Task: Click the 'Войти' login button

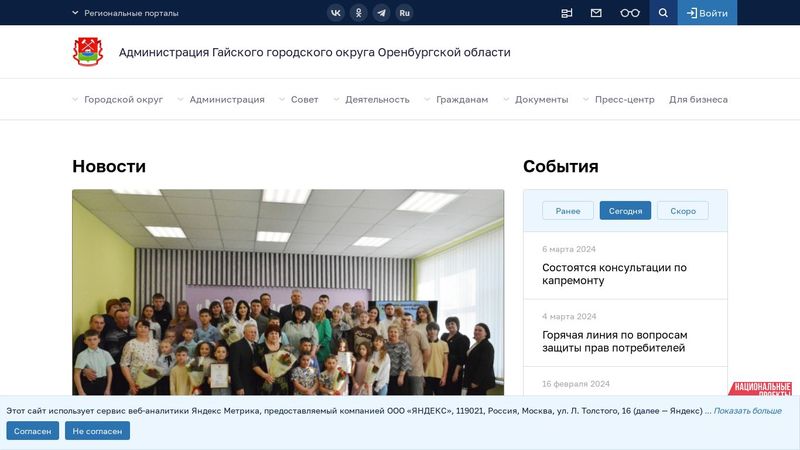Action: pos(707,13)
